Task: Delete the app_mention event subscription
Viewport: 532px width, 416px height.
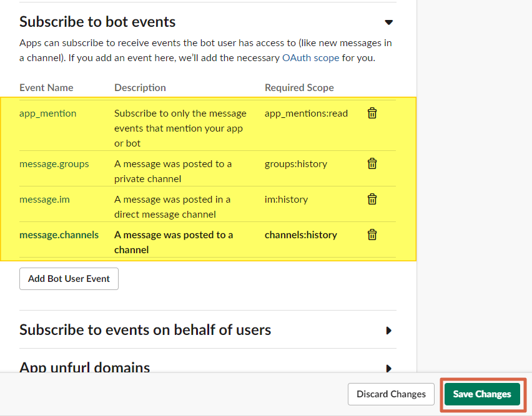Action: (372, 113)
